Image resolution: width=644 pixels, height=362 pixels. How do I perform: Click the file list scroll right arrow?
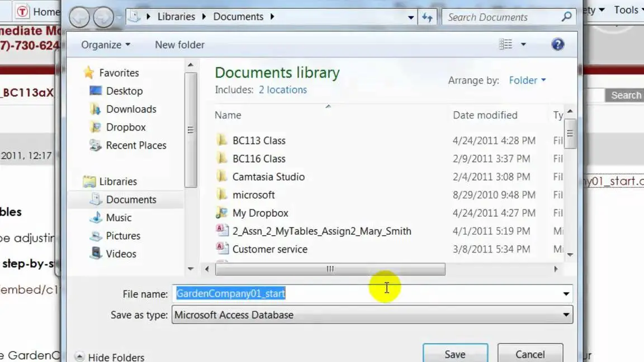pos(556,269)
